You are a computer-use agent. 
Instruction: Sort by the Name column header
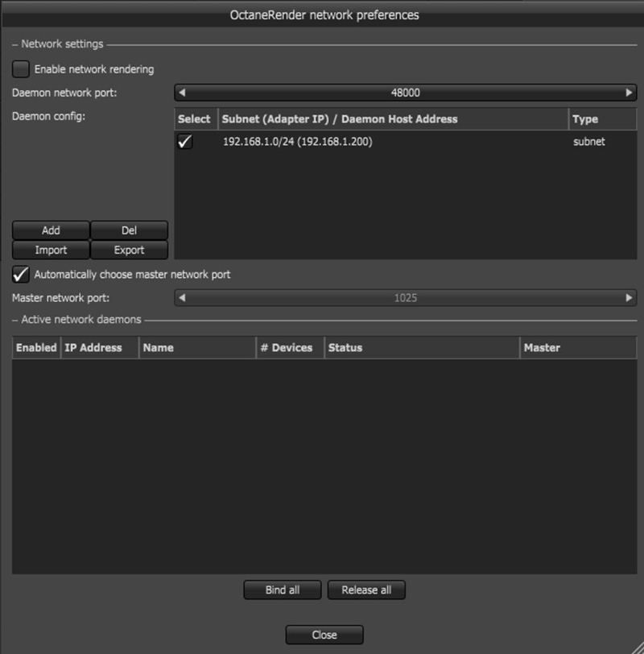[x=197, y=348]
